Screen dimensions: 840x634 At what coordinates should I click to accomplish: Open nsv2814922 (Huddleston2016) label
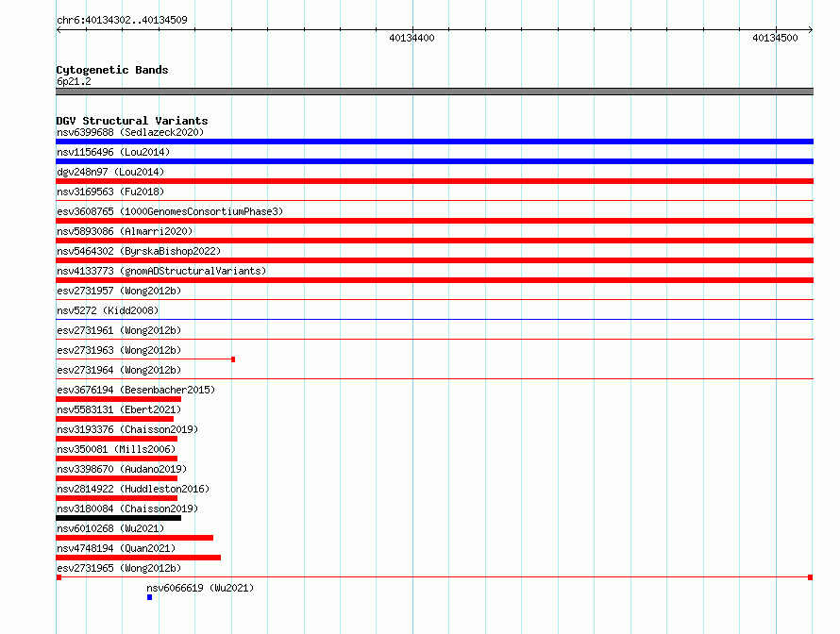click(133, 489)
